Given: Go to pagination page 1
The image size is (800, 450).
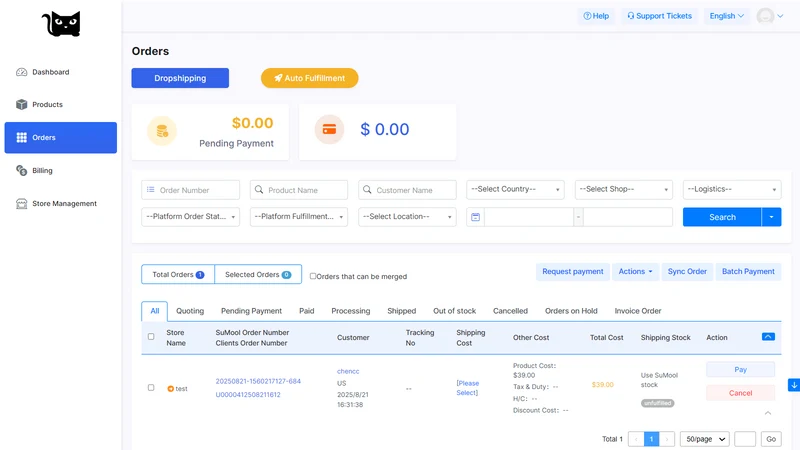Looking at the screenshot, I should click(652, 439).
